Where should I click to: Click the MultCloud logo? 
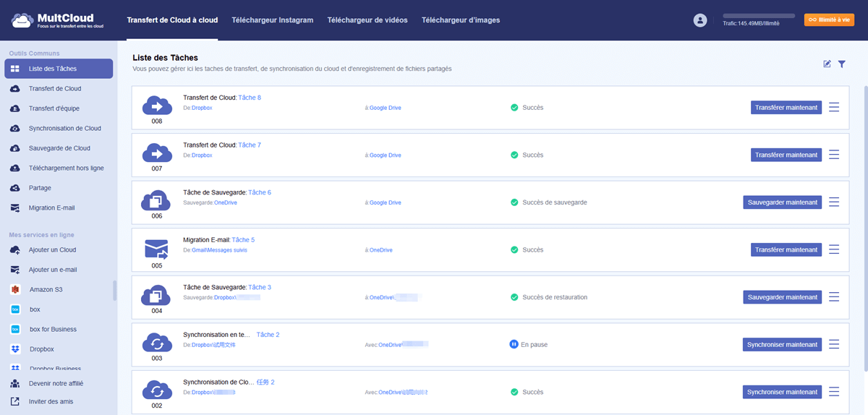pos(57,20)
